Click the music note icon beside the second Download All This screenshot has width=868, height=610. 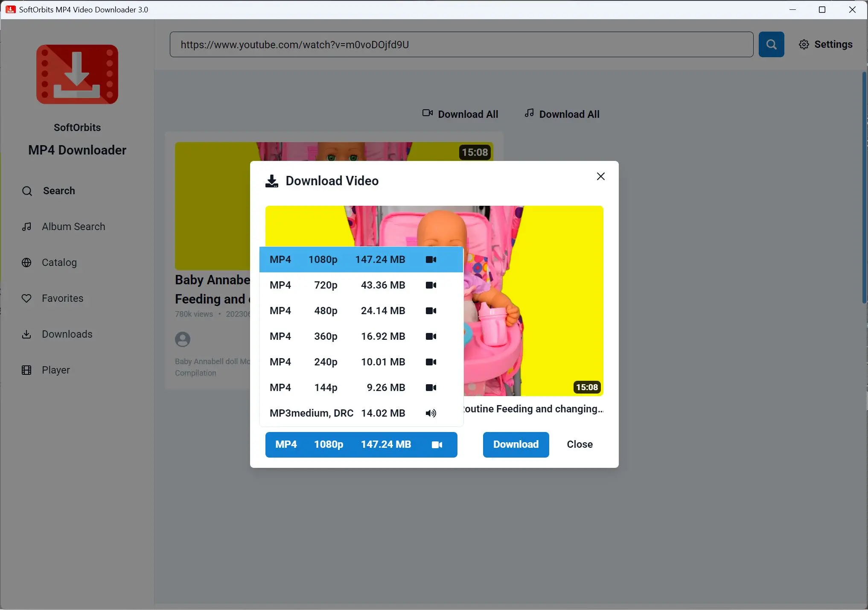click(x=529, y=113)
